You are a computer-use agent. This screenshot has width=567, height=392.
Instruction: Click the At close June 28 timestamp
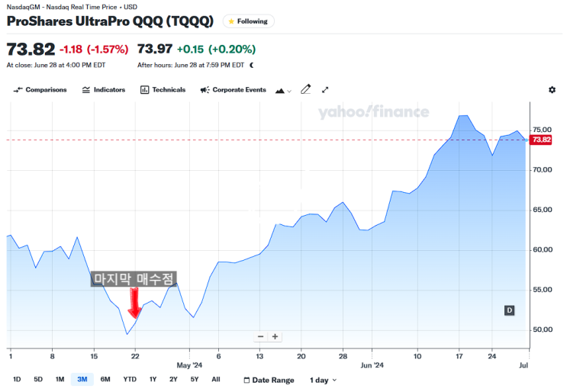(56, 65)
